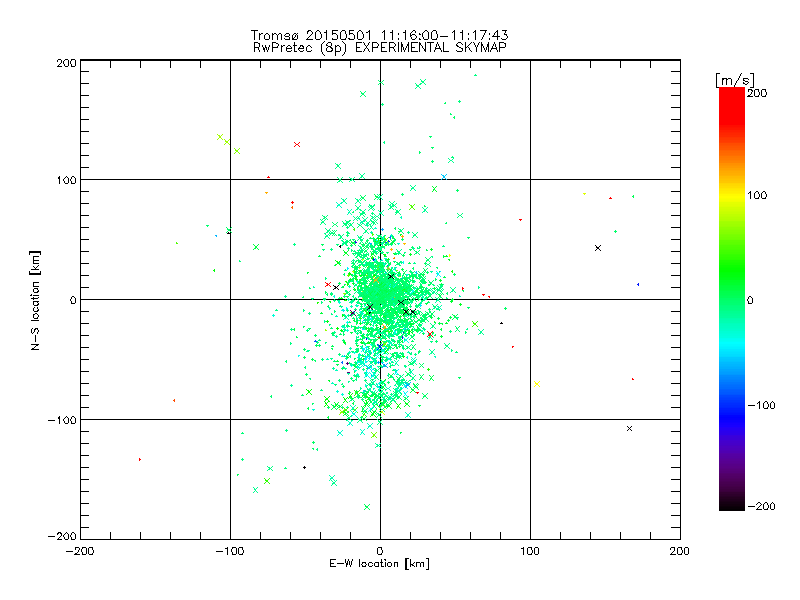
Task: Click the y-axis tick label "0"
Action: 73,300
